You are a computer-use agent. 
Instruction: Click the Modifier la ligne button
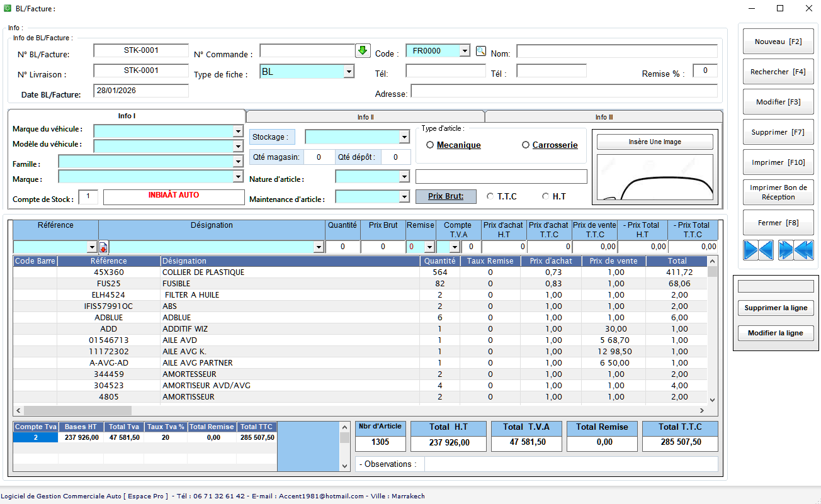tap(776, 333)
